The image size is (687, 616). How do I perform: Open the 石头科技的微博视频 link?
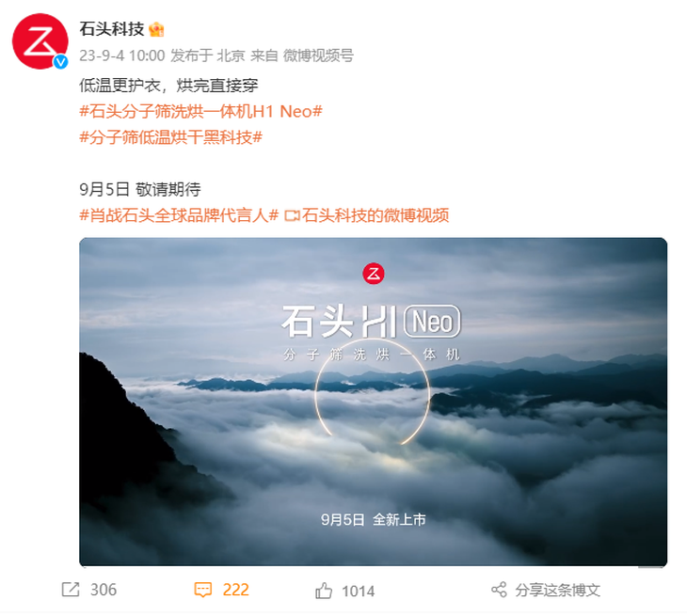(x=375, y=215)
